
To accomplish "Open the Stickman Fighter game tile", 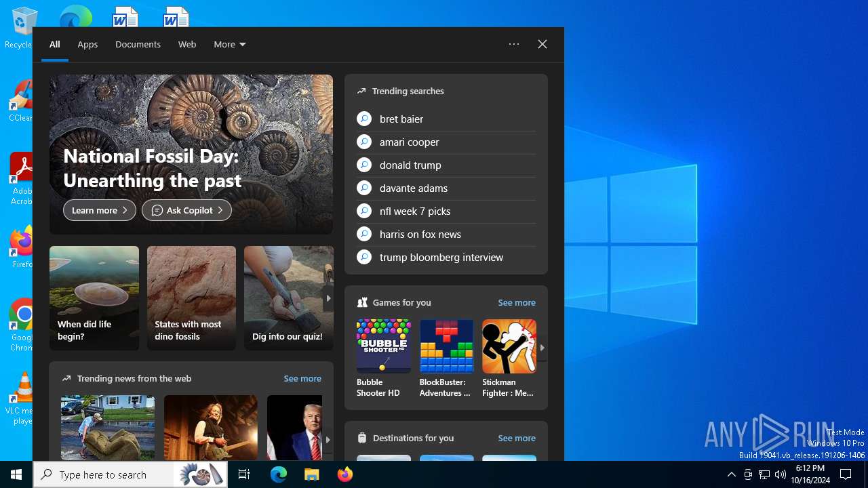I will pos(509,359).
